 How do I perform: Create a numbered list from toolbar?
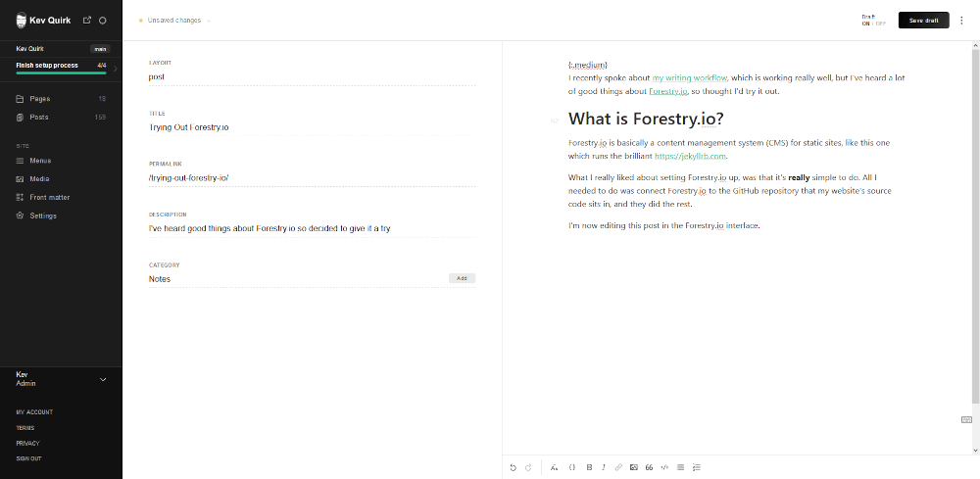click(x=697, y=467)
